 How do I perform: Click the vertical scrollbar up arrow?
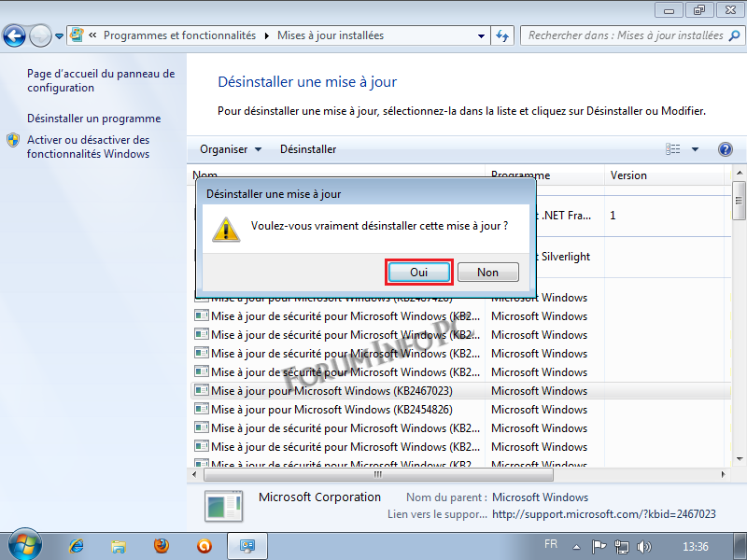click(740, 173)
